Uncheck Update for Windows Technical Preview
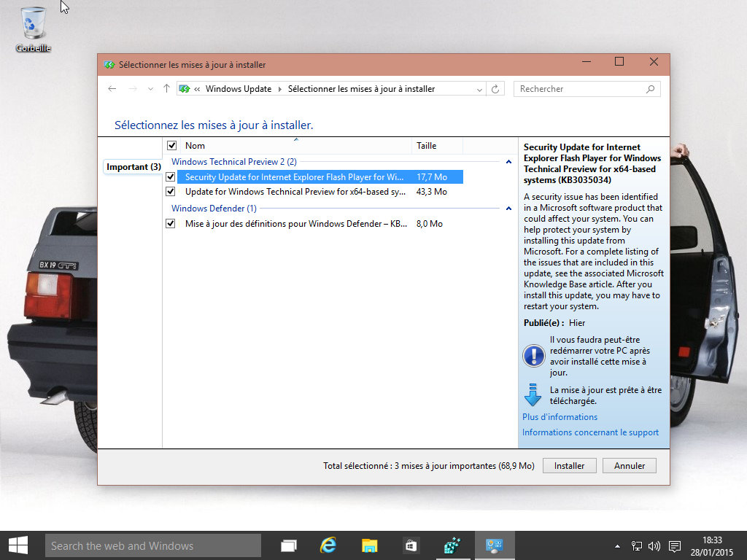Screen dimensions: 747x560 pos(171,192)
